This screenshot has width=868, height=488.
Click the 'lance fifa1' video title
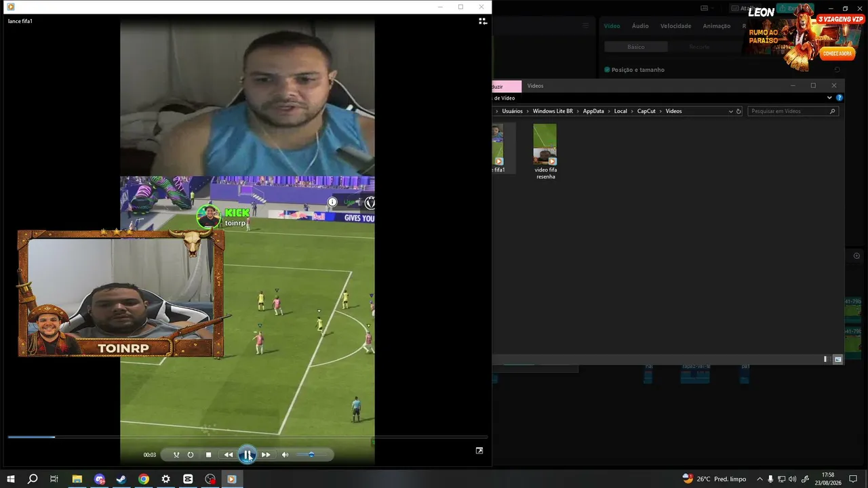(x=20, y=21)
